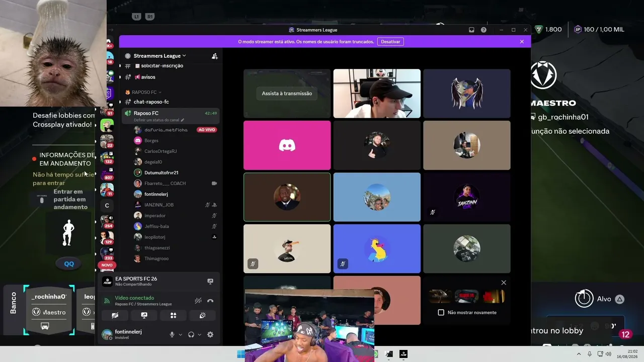This screenshot has height=362, width=644.
Task: Click the NOVO new mentions indicator
Action: 107,265
